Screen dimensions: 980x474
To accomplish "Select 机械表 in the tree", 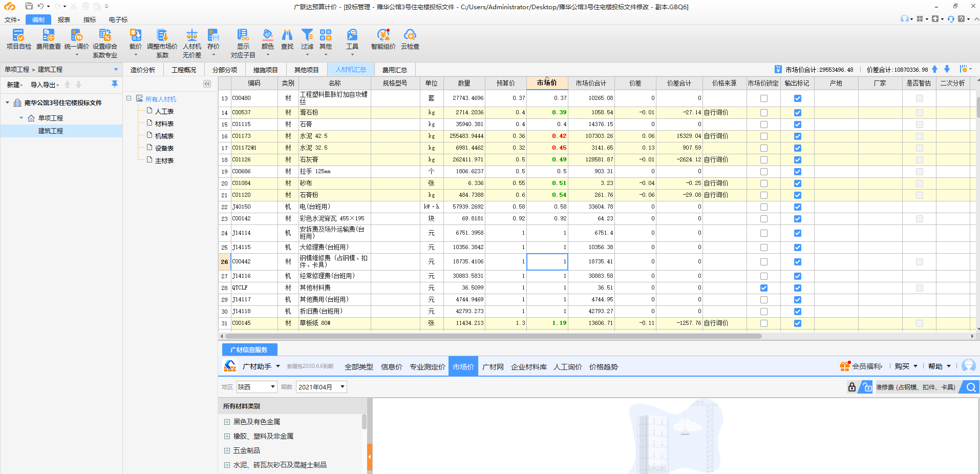I will point(164,136).
